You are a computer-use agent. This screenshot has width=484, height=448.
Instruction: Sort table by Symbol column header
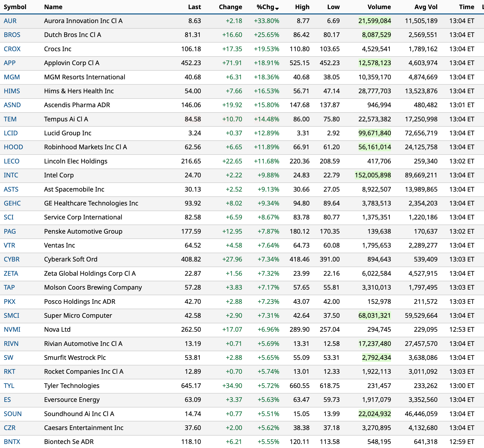15,7
